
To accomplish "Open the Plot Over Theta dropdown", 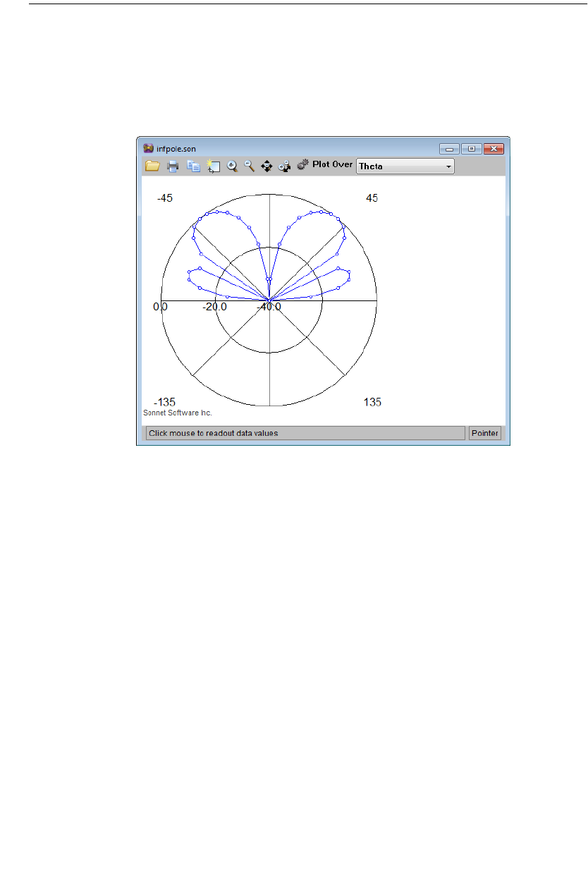I will [405, 166].
